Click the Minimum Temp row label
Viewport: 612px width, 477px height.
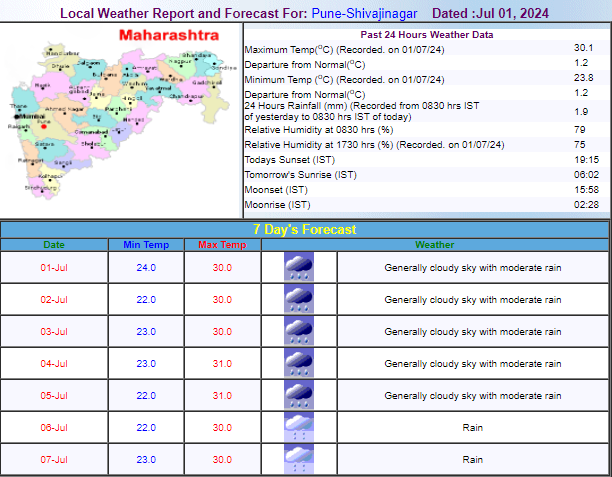click(x=344, y=80)
